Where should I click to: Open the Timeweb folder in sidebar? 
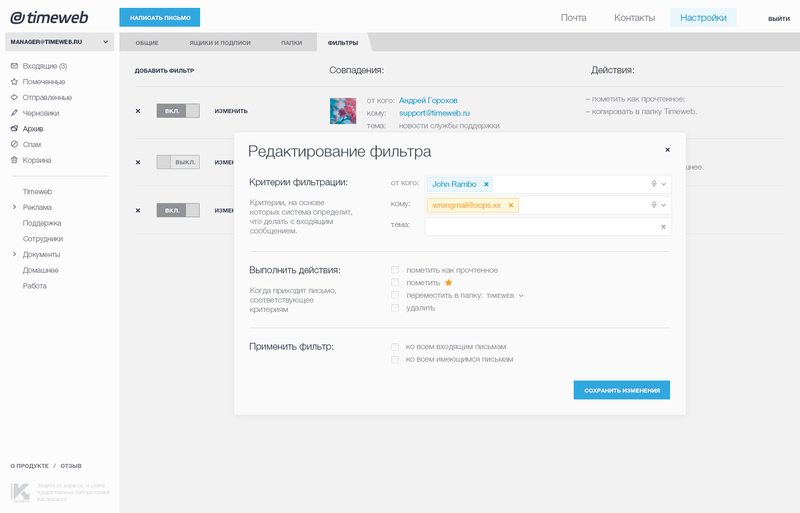[37, 191]
